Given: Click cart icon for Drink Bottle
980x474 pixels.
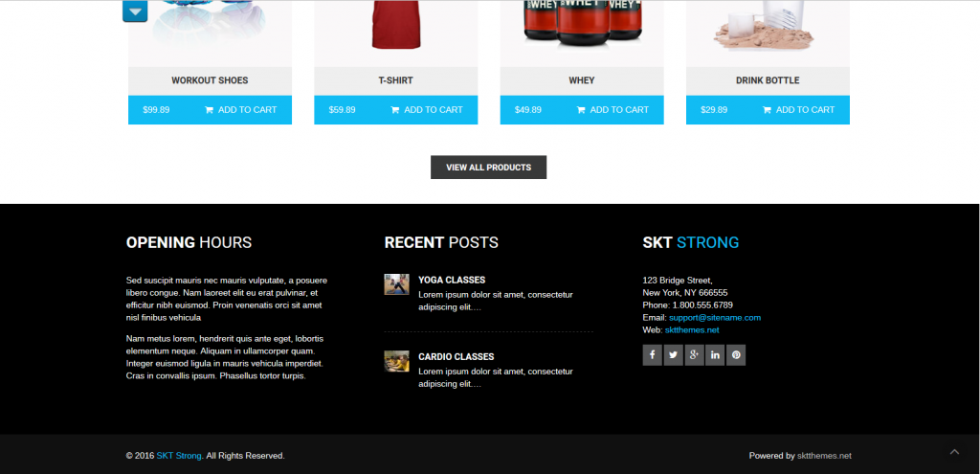Looking at the screenshot, I should [x=767, y=110].
